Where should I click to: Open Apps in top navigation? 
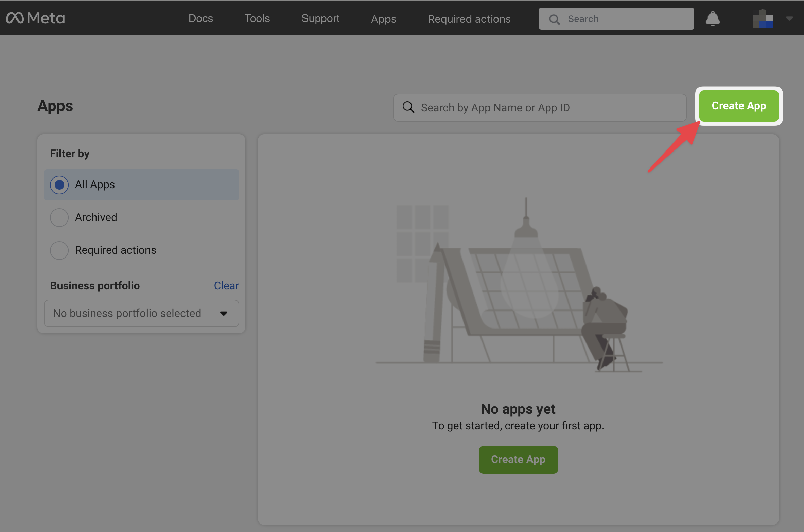(x=383, y=19)
